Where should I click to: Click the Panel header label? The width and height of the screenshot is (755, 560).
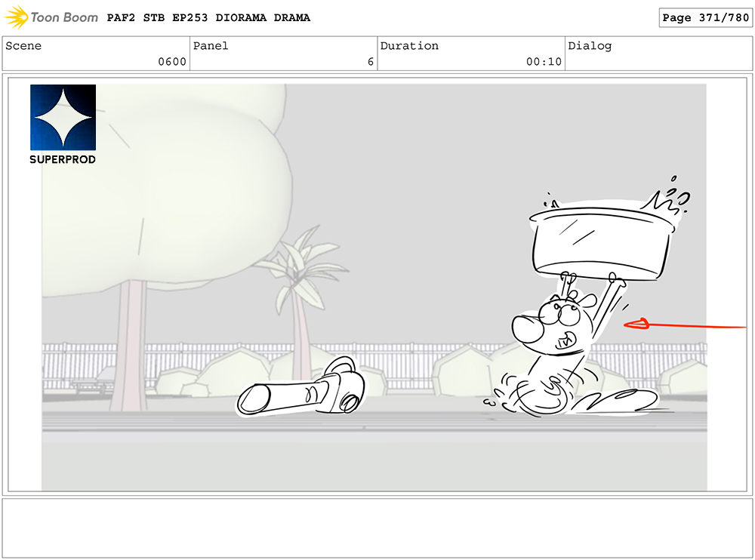(x=211, y=46)
